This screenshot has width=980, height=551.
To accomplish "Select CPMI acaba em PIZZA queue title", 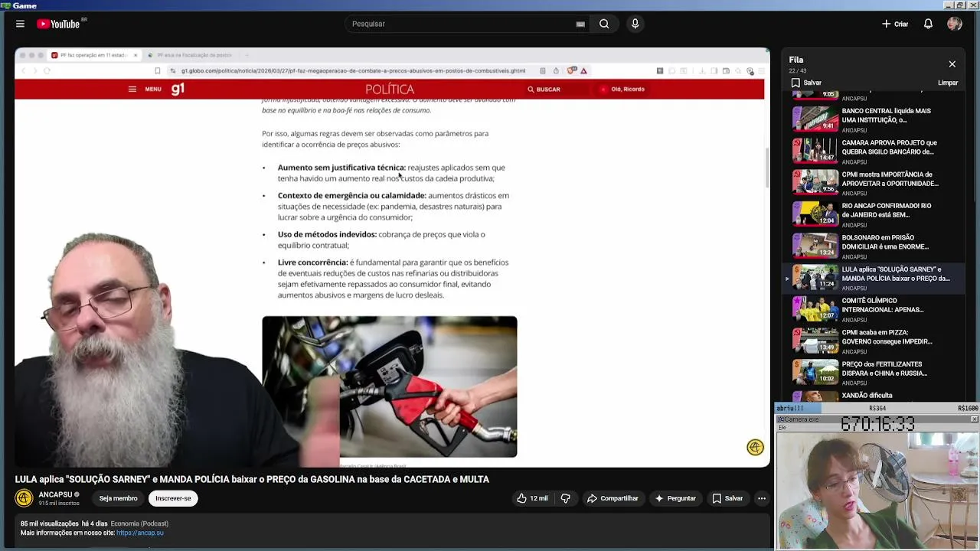I will [887, 337].
